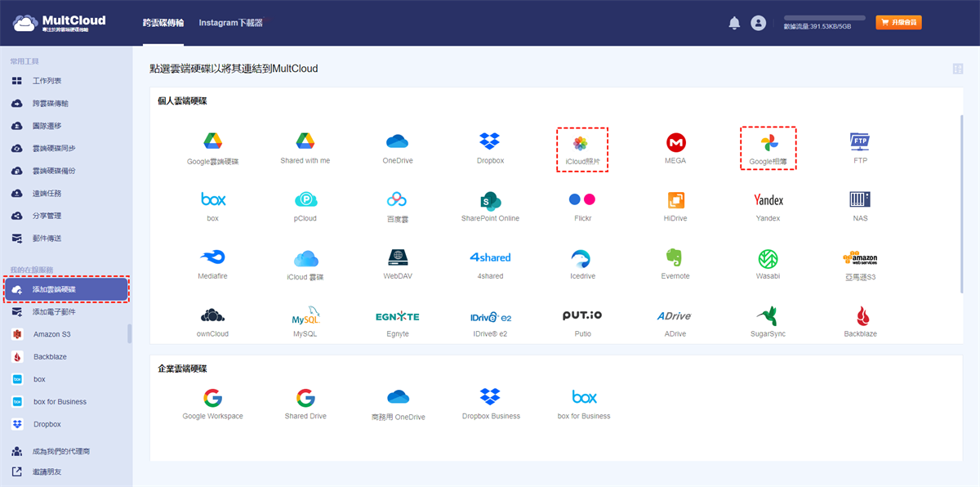The width and height of the screenshot is (980, 487).
Task: Toggle the grid layout view icon
Action: tap(957, 69)
